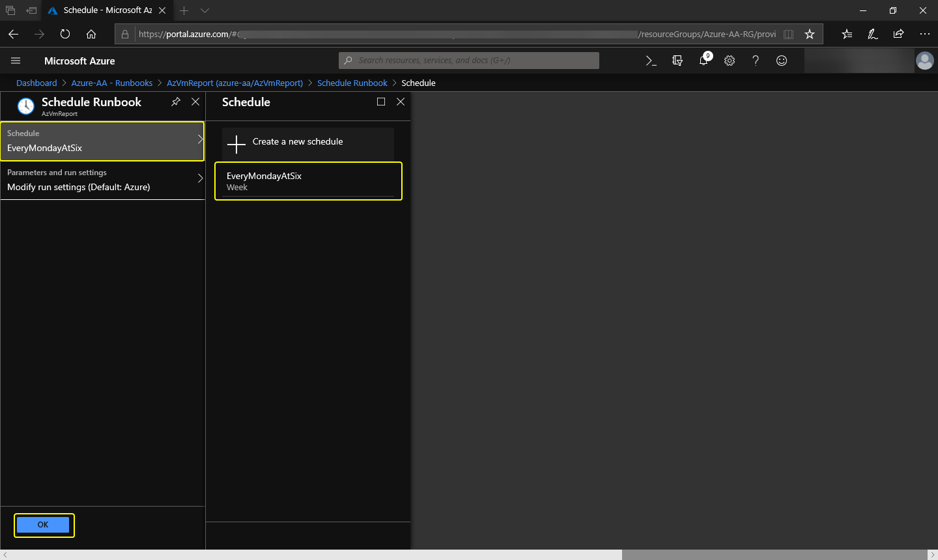Open the Directory and subscription filter icon
The image size is (938, 560).
coord(677,61)
